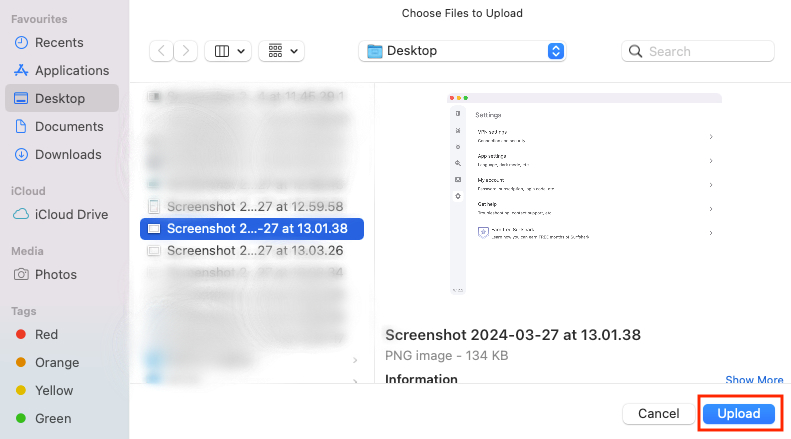Open the Desktop location popup menu
Image resolution: width=791 pixels, height=439 pixels.
click(x=461, y=51)
